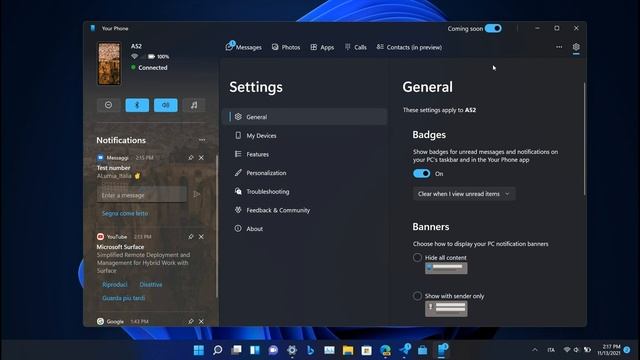Open Feedback & Community settings
Viewport: 640px width, 360px height.
304,210
